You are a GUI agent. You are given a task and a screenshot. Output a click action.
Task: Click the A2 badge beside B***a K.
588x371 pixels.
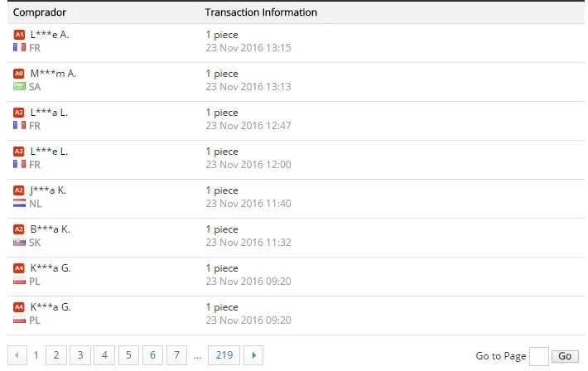19,229
